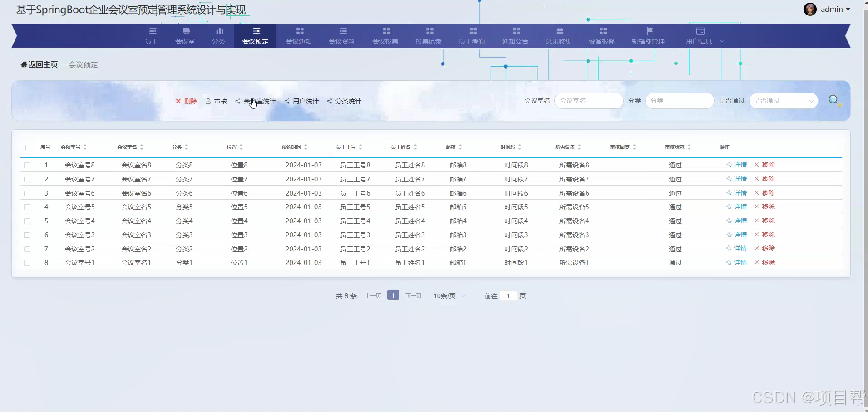Open 分类统计 statistics
This screenshot has width=868, height=412.
(344, 101)
